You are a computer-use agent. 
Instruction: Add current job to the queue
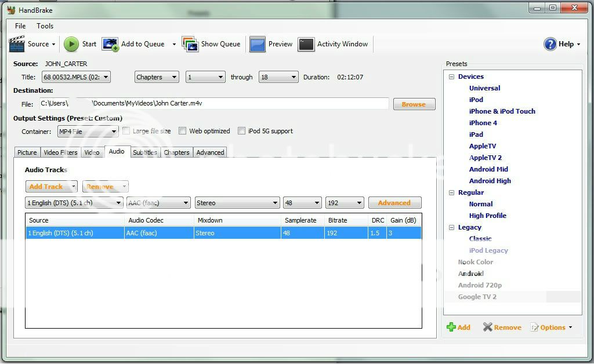(x=135, y=44)
